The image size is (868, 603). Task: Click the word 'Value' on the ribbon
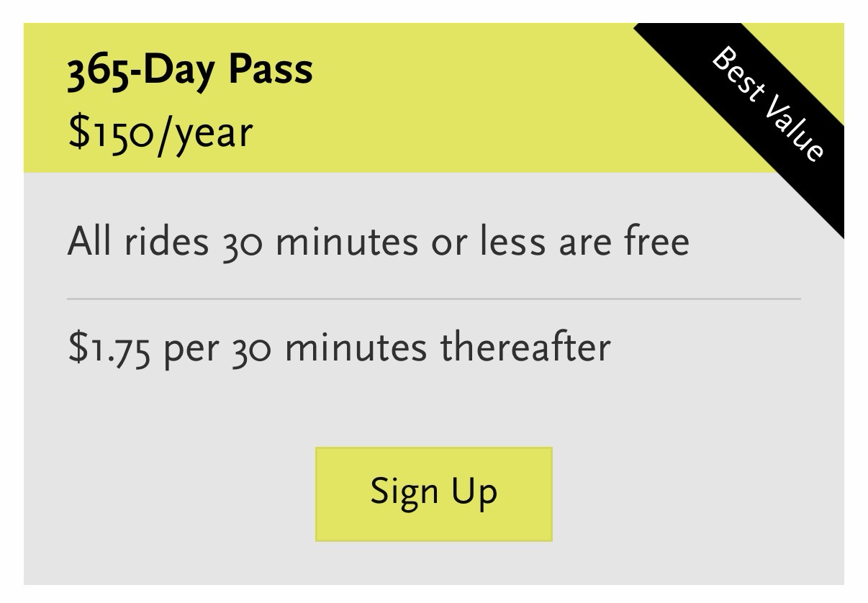click(x=793, y=128)
